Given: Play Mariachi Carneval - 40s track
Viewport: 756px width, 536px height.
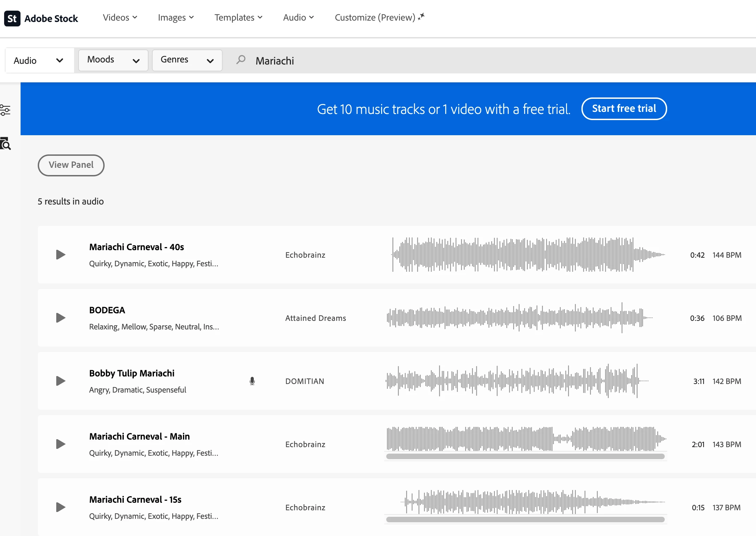Looking at the screenshot, I should (x=61, y=255).
